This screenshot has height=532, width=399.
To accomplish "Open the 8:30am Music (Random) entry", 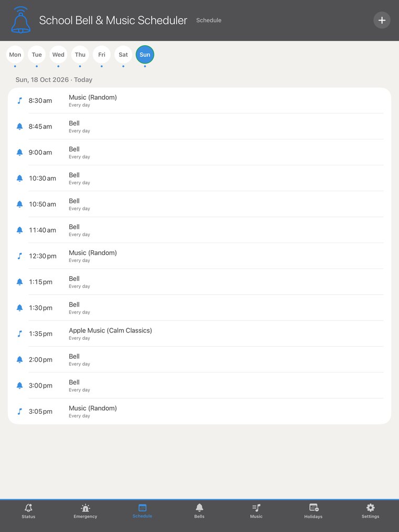I will click(x=199, y=100).
